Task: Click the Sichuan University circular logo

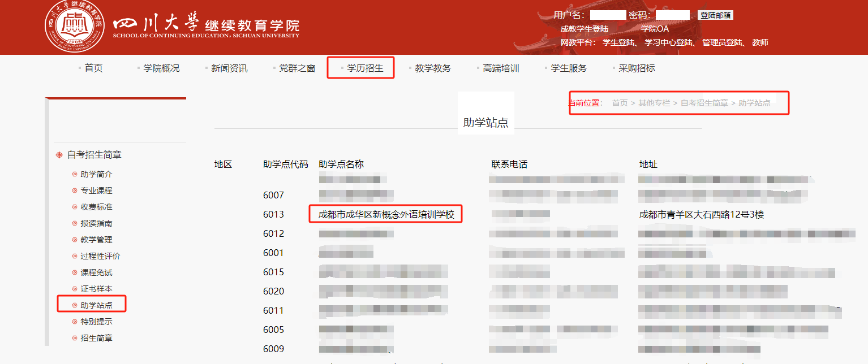Action: click(75, 26)
